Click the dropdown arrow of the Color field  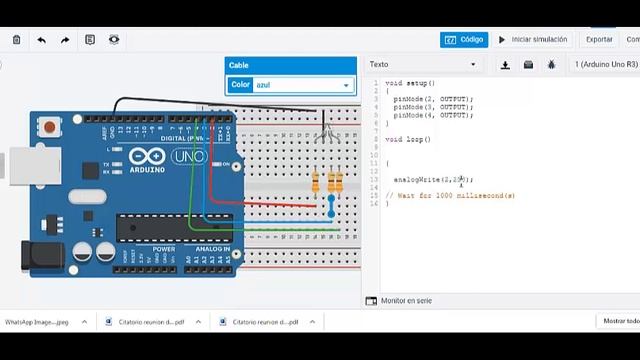tap(346, 85)
